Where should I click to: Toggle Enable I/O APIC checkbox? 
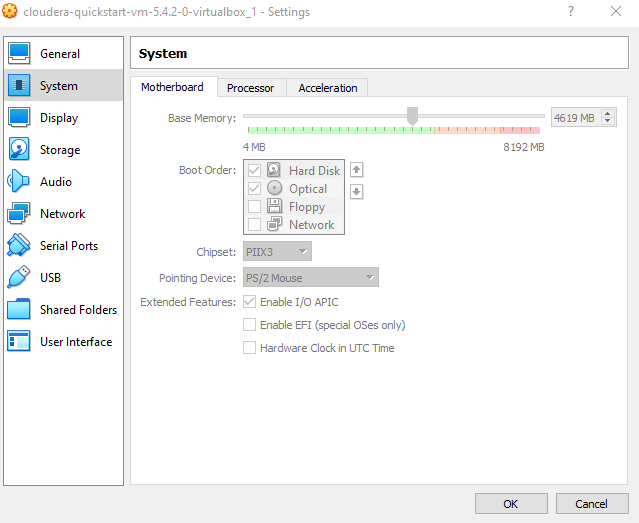[x=249, y=302]
